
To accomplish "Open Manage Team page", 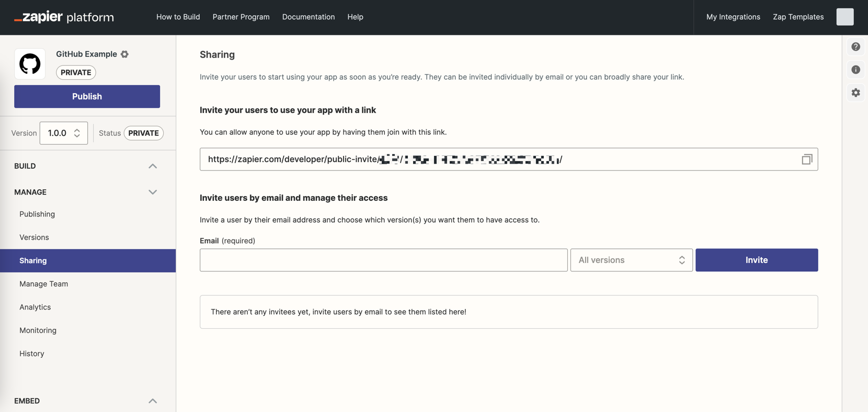I will coord(44,284).
